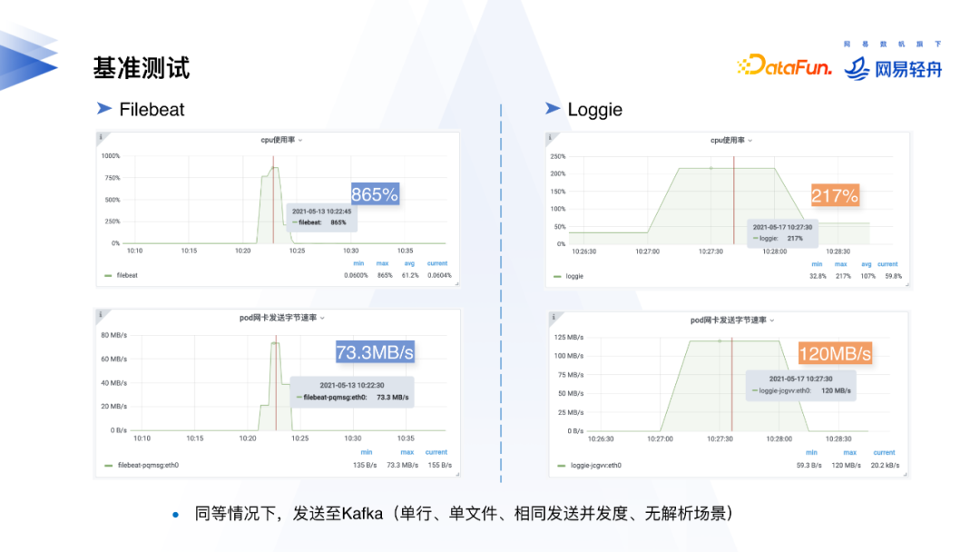Screen dimensions: 980x552
Task: Open the Loggie cpu使用率 panel title menu
Action: [x=730, y=141]
